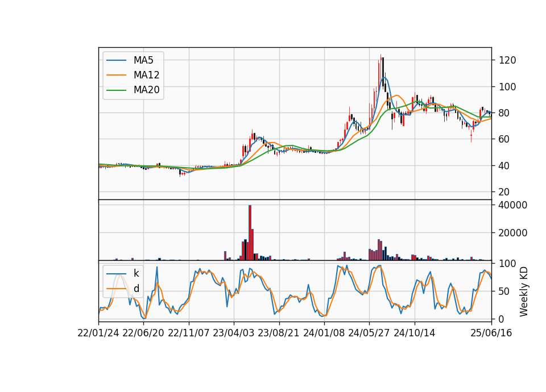Click the 23/08/21 date tick label
This screenshot has width=546, height=392.
click(279, 333)
